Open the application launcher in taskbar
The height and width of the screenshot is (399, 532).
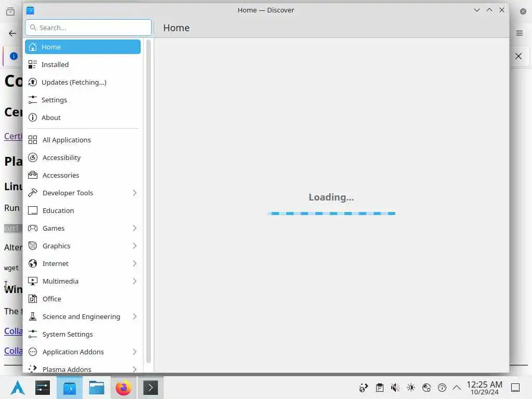[x=18, y=388]
